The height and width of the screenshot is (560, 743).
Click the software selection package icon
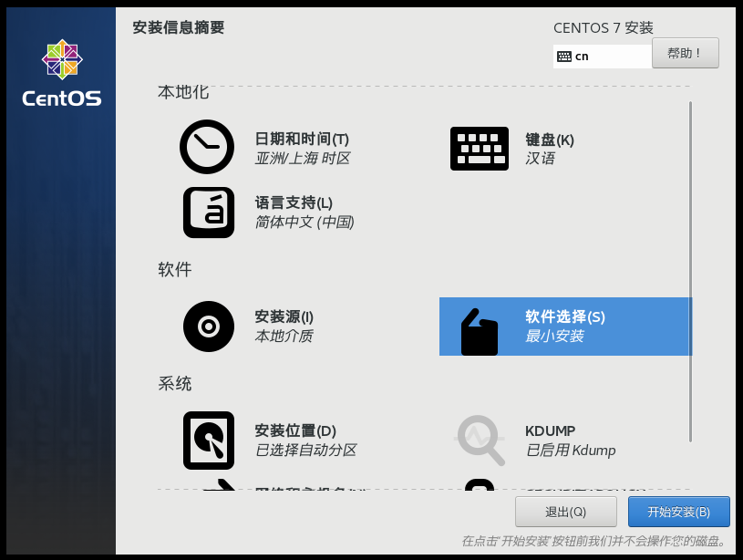pyautogui.click(x=479, y=331)
